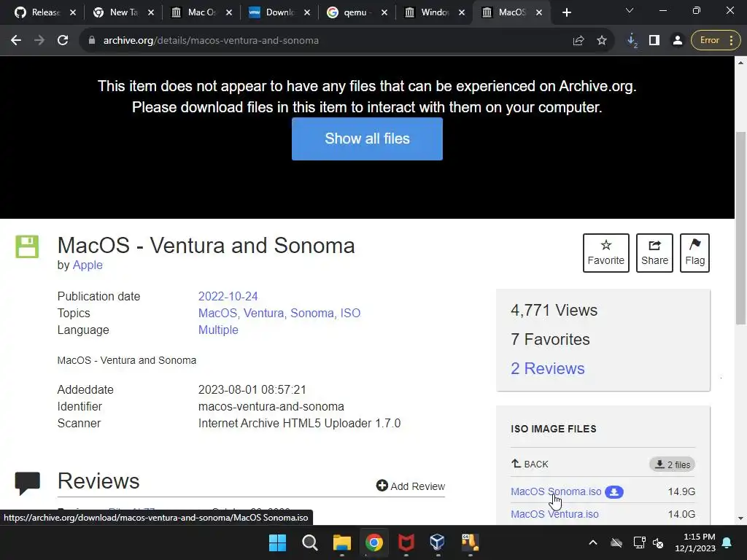The width and height of the screenshot is (747, 560).
Task: Open Chrome downloads indicator
Action: 632,41
